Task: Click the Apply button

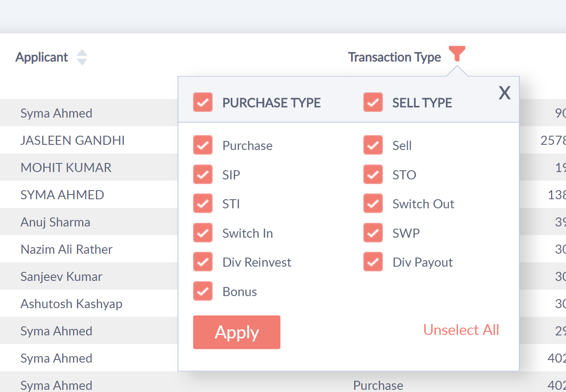Action: [x=236, y=332]
